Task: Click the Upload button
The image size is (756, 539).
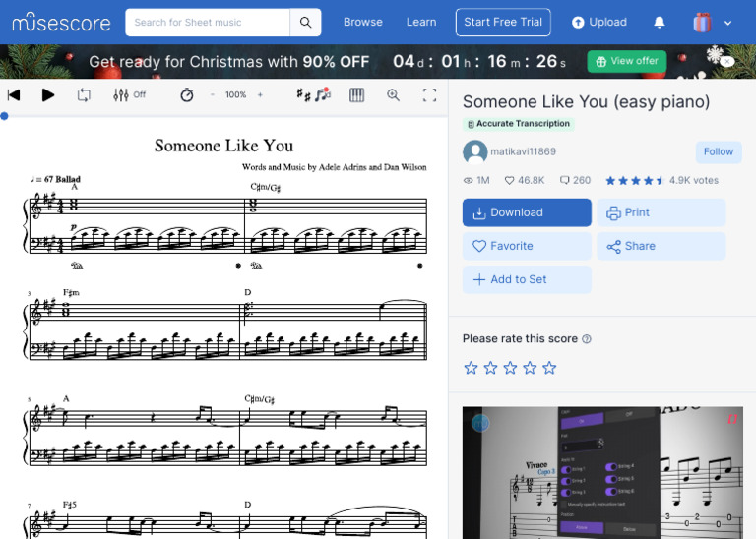Action: pyautogui.click(x=599, y=23)
